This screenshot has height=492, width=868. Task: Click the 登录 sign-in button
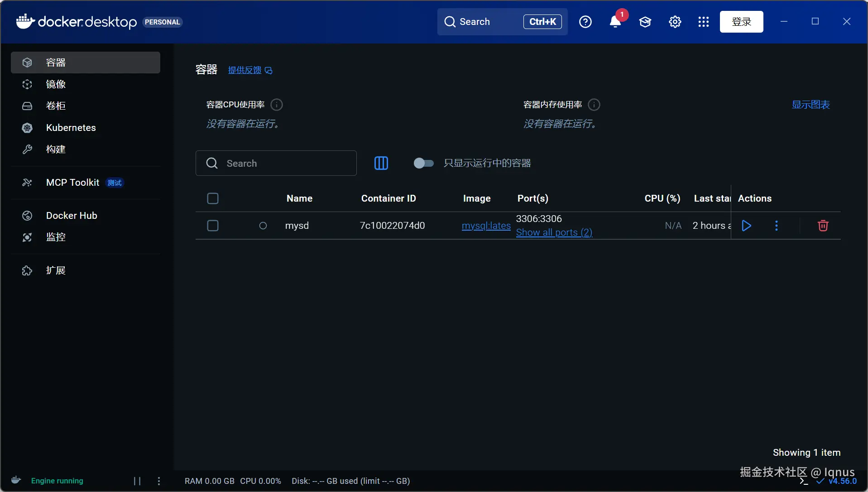pos(741,22)
